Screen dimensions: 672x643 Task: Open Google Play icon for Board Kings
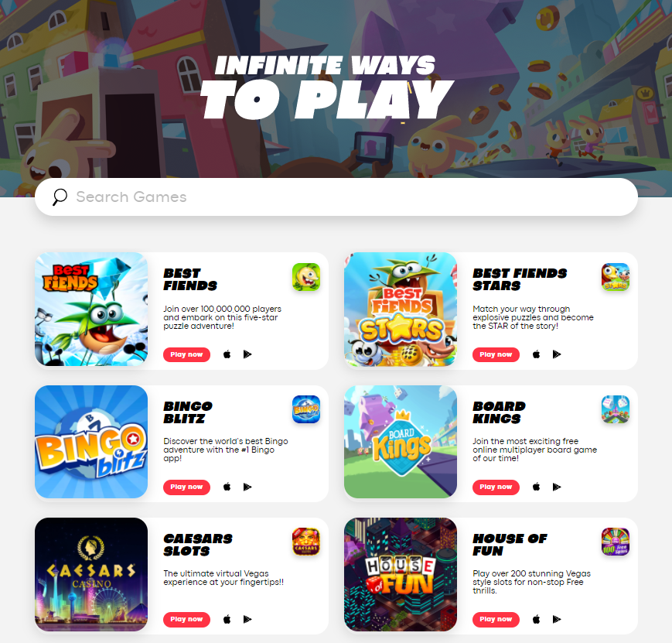557,487
